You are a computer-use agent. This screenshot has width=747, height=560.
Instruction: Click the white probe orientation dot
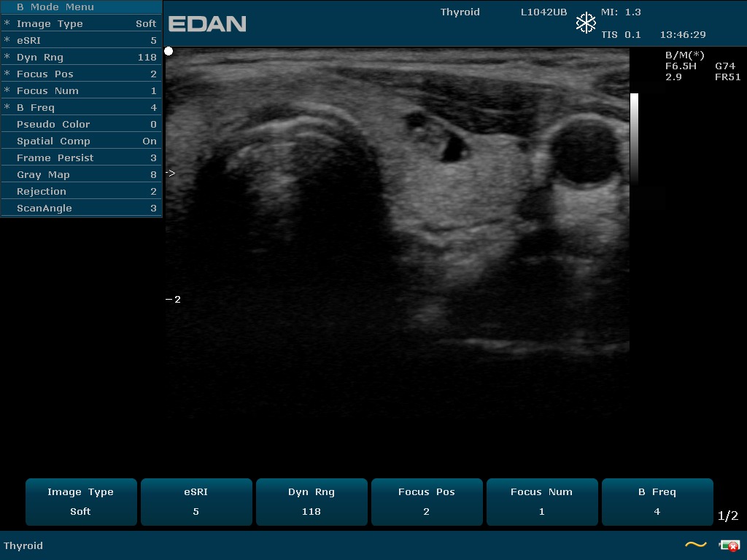(x=169, y=51)
